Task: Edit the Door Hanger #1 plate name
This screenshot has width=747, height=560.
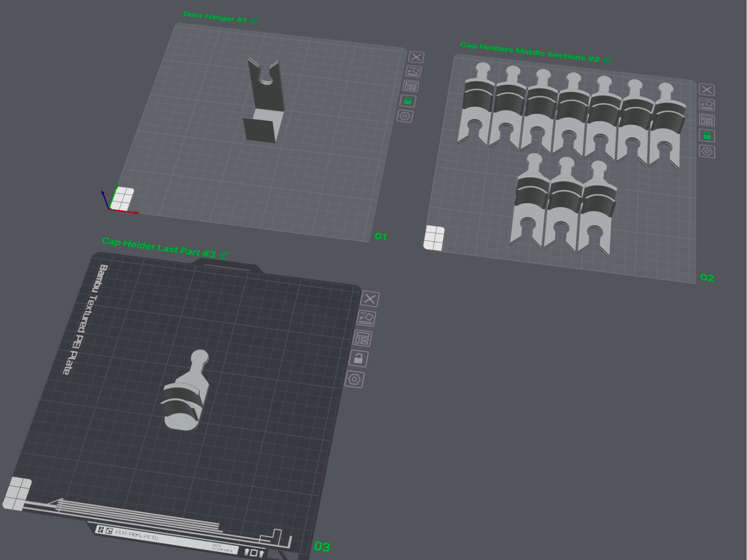Action: (254, 21)
